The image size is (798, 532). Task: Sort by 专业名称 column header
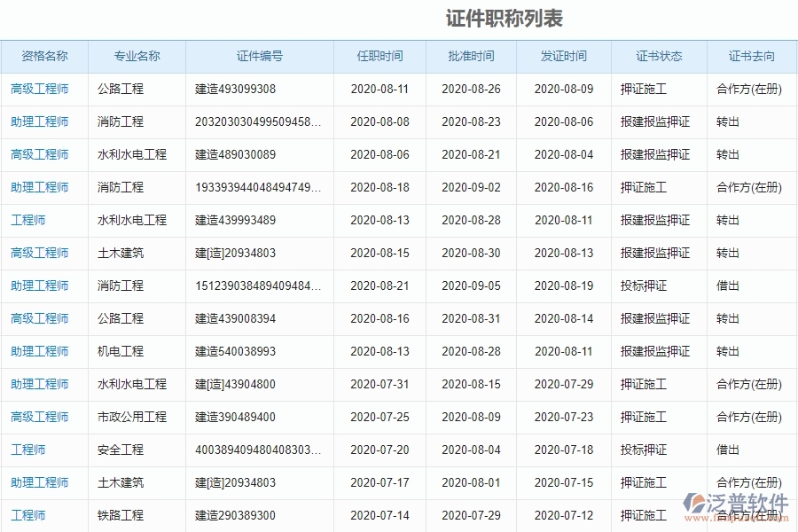[x=136, y=56]
